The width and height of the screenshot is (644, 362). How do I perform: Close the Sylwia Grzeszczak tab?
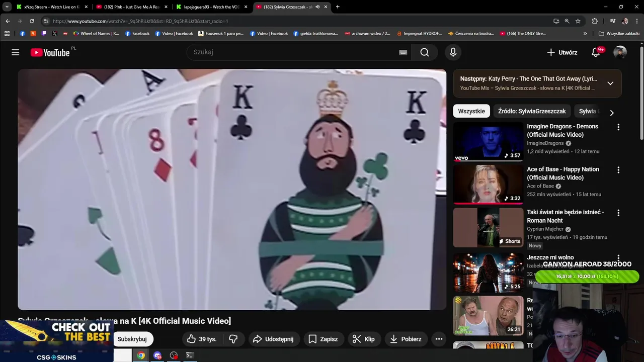coord(326,7)
